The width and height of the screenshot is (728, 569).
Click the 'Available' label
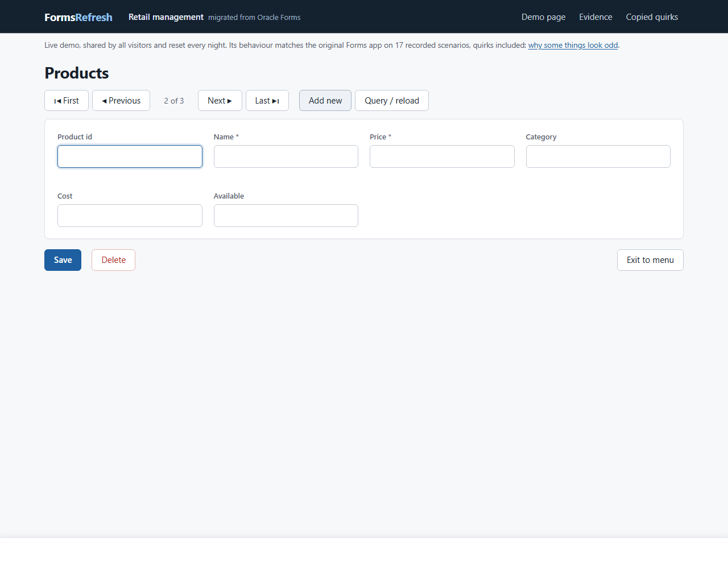pyautogui.click(x=229, y=196)
